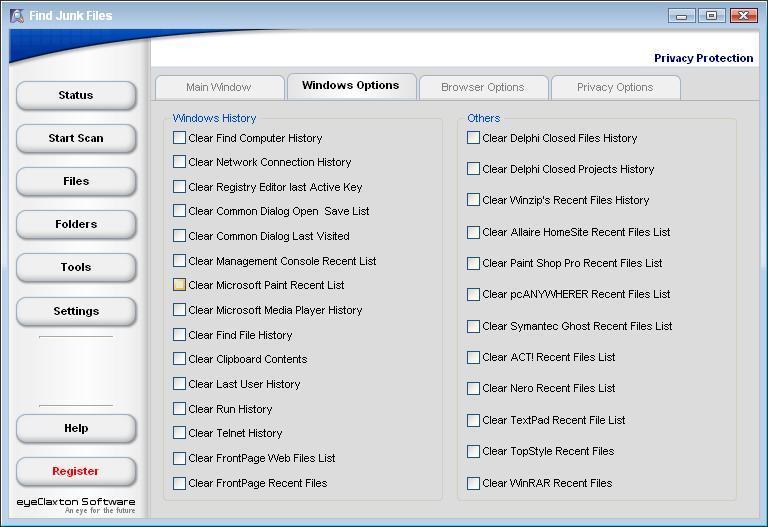Screen dimensions: 768x527
Task: Click the eyeClaxton Software logo text
Action: 76,502
